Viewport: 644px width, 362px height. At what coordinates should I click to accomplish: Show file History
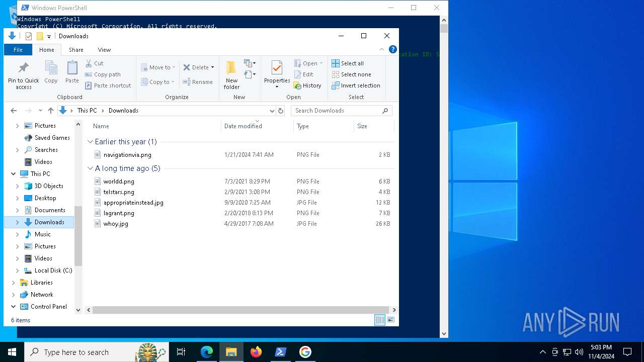tap(307, 85)
